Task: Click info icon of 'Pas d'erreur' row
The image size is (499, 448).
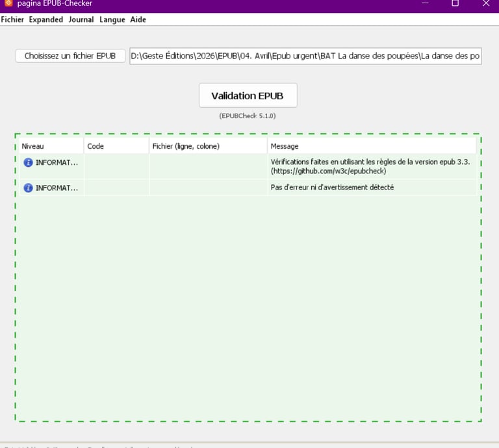Action: click(29, 188)
